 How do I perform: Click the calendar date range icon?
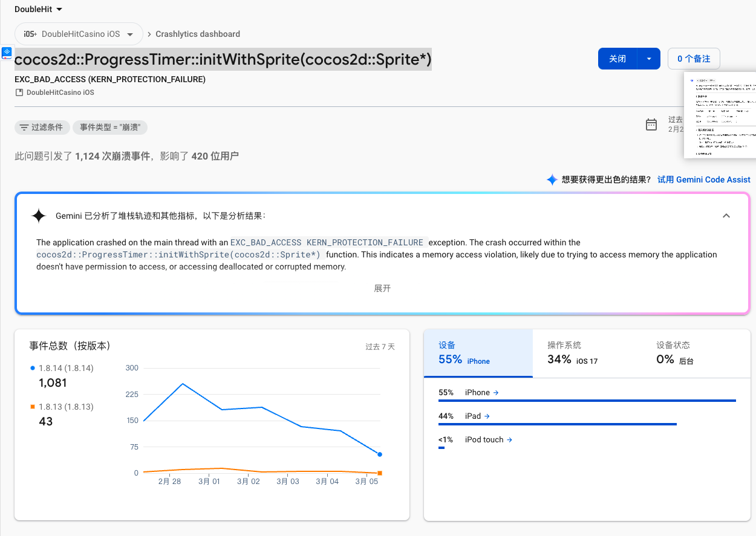tap(651, 124)
